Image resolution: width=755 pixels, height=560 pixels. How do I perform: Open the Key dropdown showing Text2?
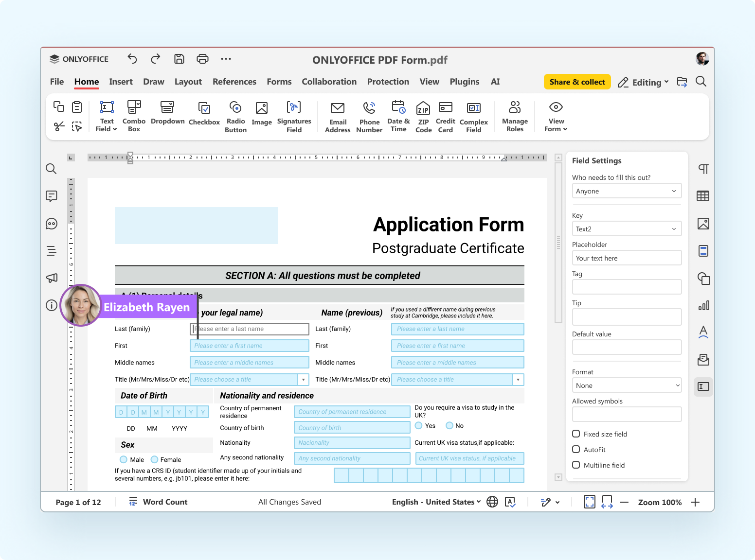(627, 229)
